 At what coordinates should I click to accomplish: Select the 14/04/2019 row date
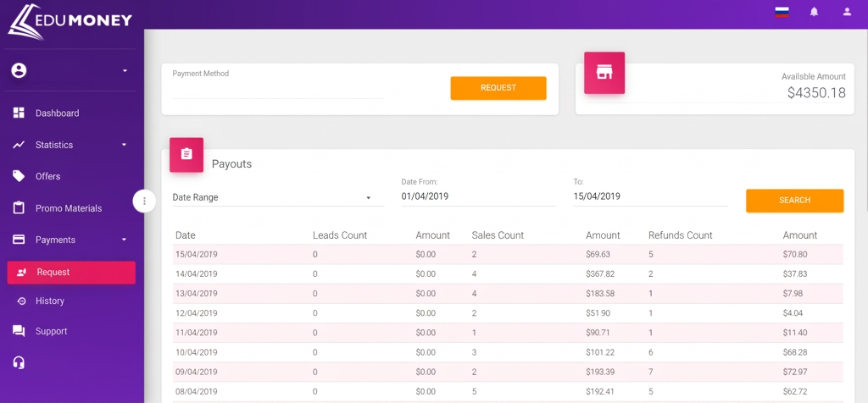pyautogui.click(x=197, y=274)
